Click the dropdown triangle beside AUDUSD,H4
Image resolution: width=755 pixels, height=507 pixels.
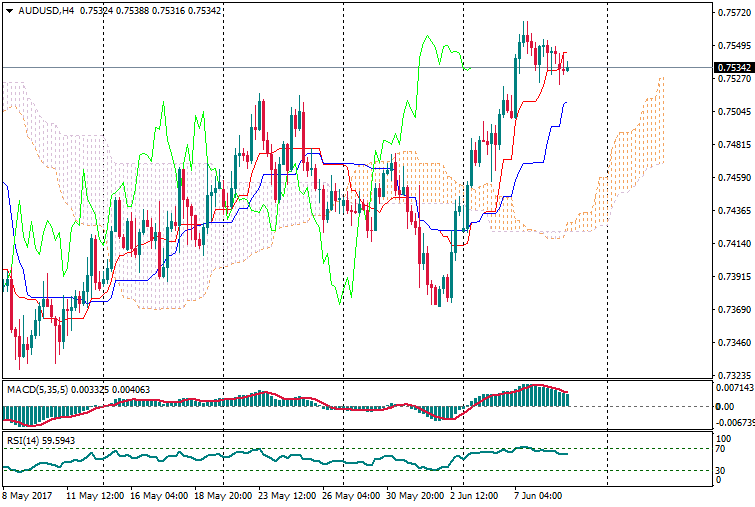(x=9, y=11)
